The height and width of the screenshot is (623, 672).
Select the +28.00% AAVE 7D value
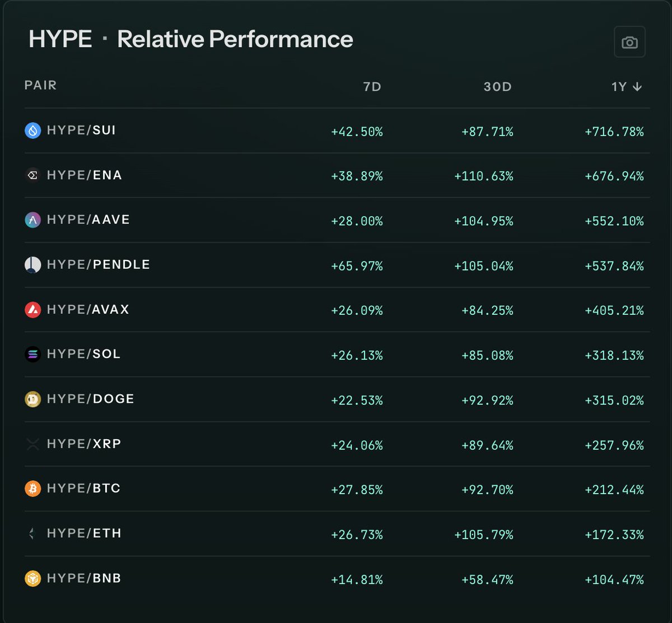point(357,221)
